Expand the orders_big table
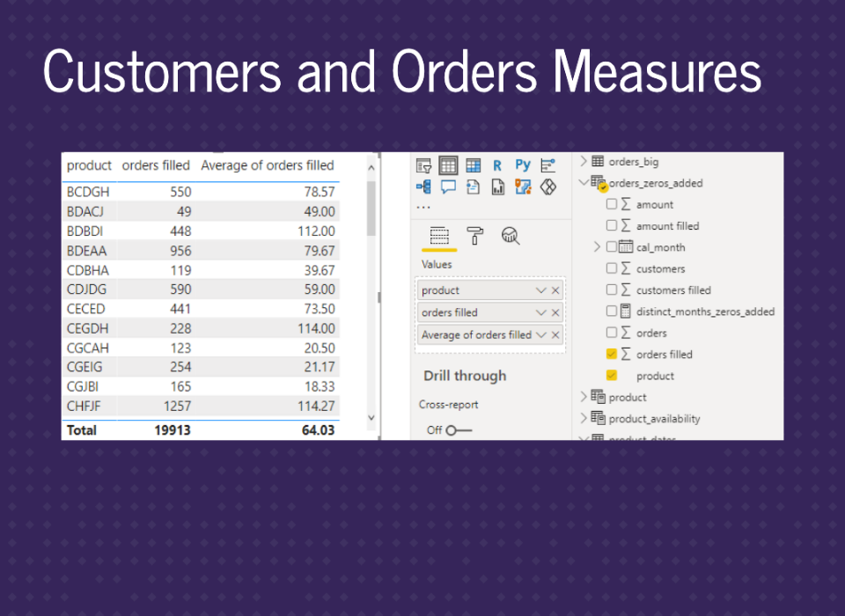 click(584, 162)
